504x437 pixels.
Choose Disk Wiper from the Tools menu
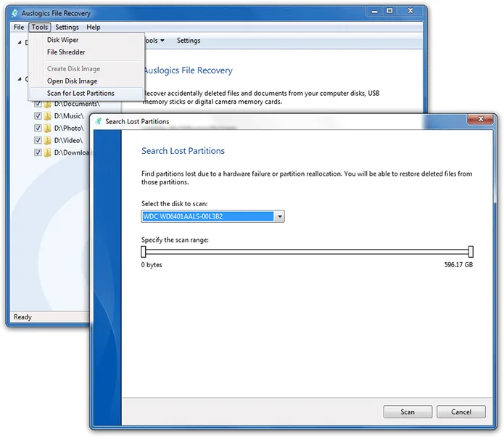tap(62, 40)
